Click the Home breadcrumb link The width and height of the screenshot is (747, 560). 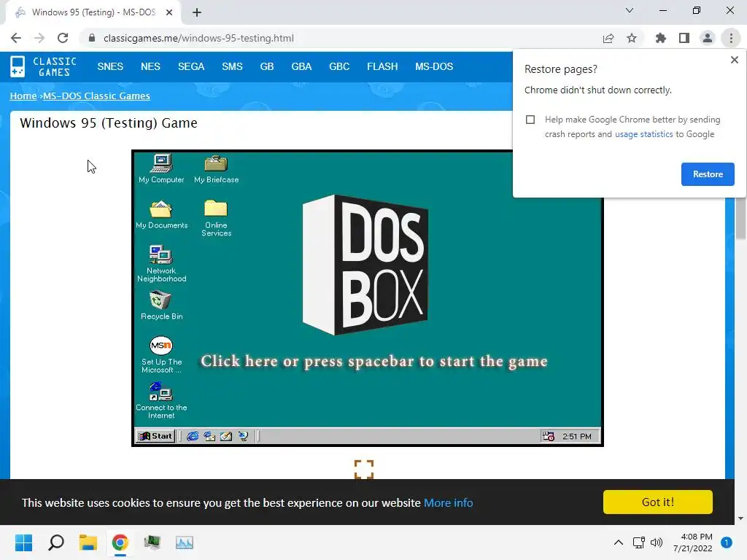point(23,96)
